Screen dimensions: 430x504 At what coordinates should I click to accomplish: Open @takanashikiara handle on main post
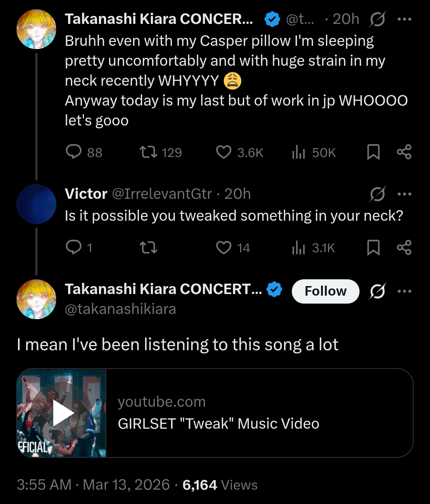point(120,309)
